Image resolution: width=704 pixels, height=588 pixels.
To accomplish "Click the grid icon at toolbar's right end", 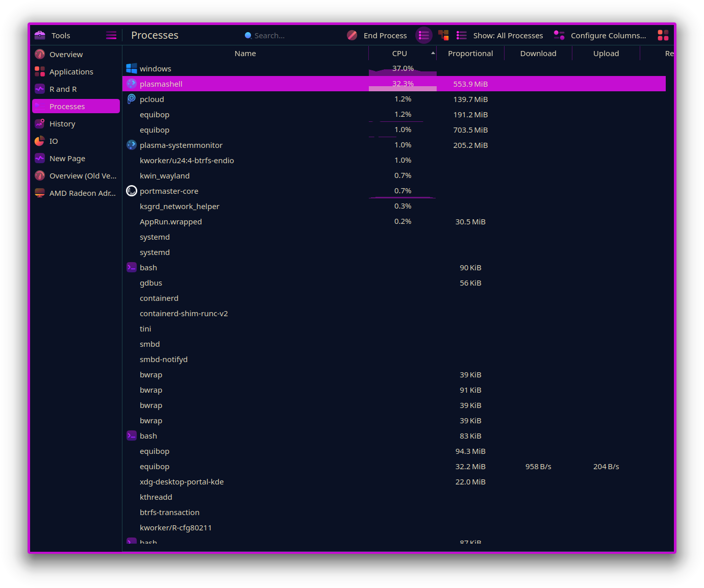I will 663,35.
